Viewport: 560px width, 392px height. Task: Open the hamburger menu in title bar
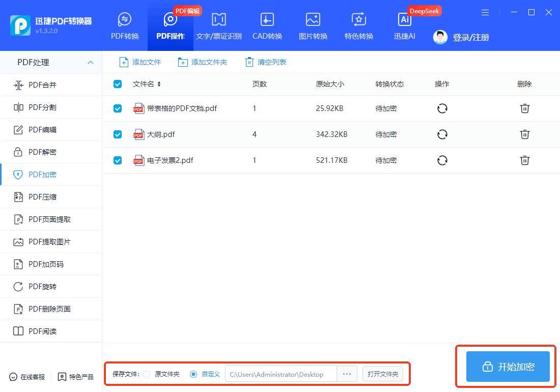click(485, 12)
